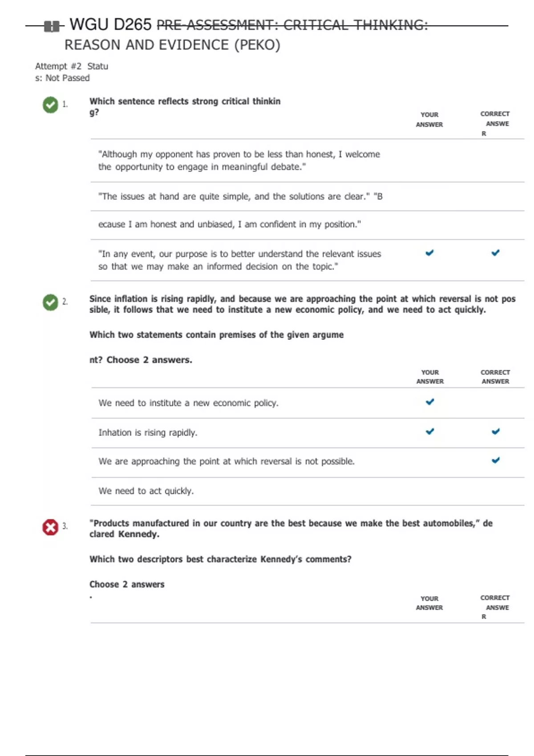Click Your Answer checkmark for new economic policy row
534x756 pixels.
430,402
